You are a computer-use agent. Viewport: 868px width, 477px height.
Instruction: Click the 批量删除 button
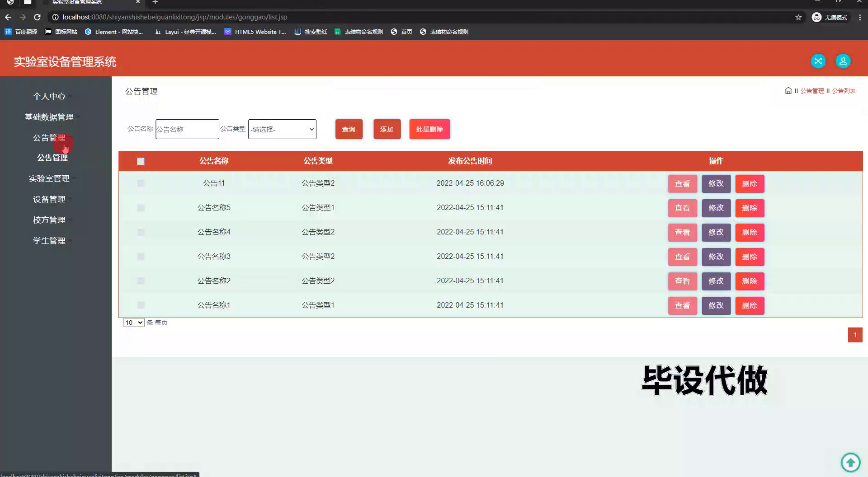(x=429, y=129)
